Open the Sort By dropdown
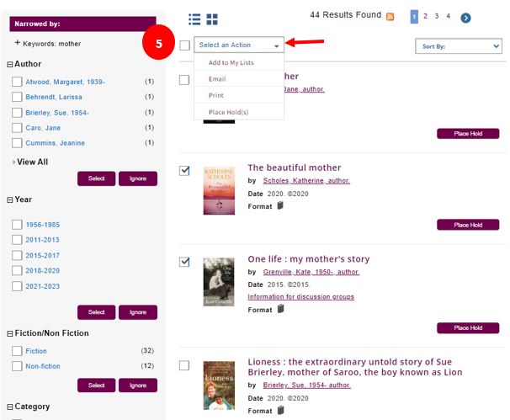Image resolution: width=510 pixels, height=420 pixels. click(458, 46)
